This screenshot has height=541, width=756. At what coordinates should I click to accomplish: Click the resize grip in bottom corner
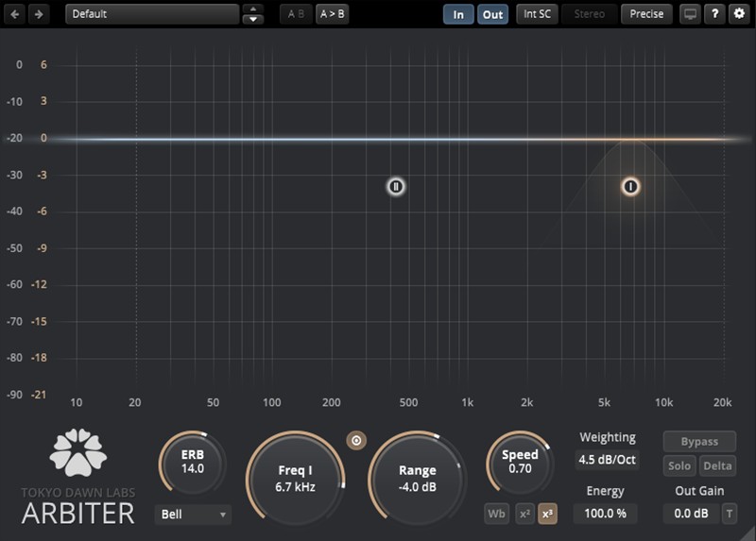(x=748, y=533)
